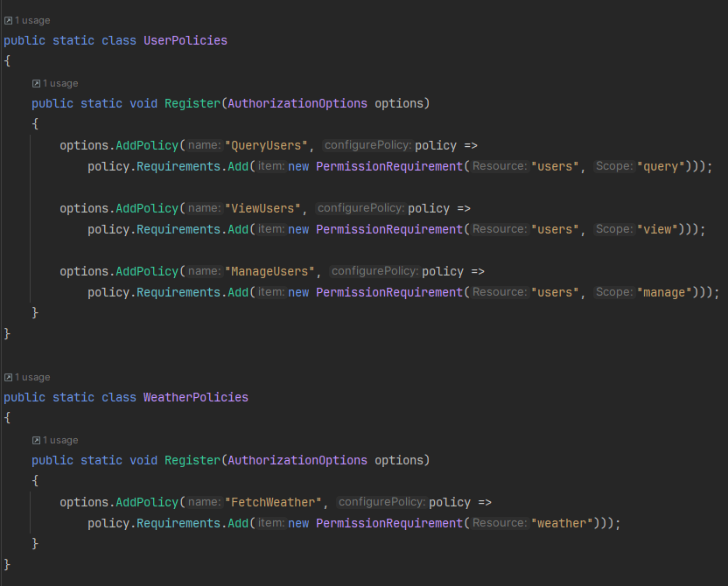This screenshot has width=728, height=586.
Task: Click the usage icon above UserPolicies class
Action: pyautogui.click(x=10, y=19)
